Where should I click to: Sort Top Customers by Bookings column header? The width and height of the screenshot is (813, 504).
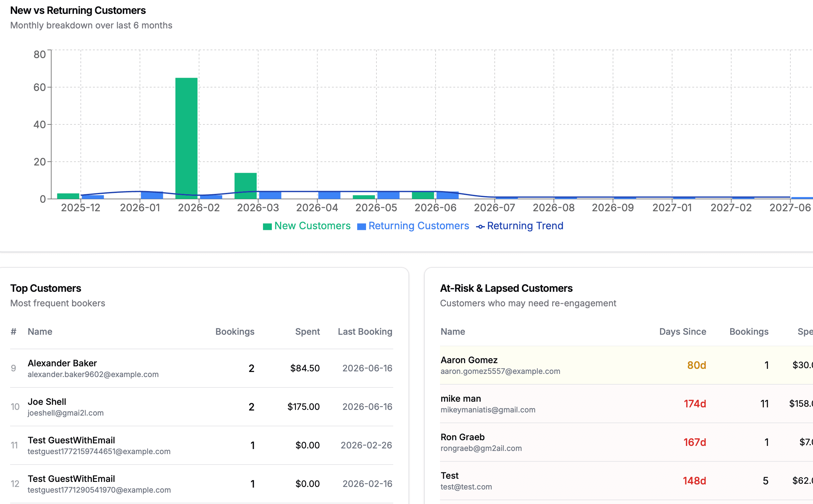235,332
